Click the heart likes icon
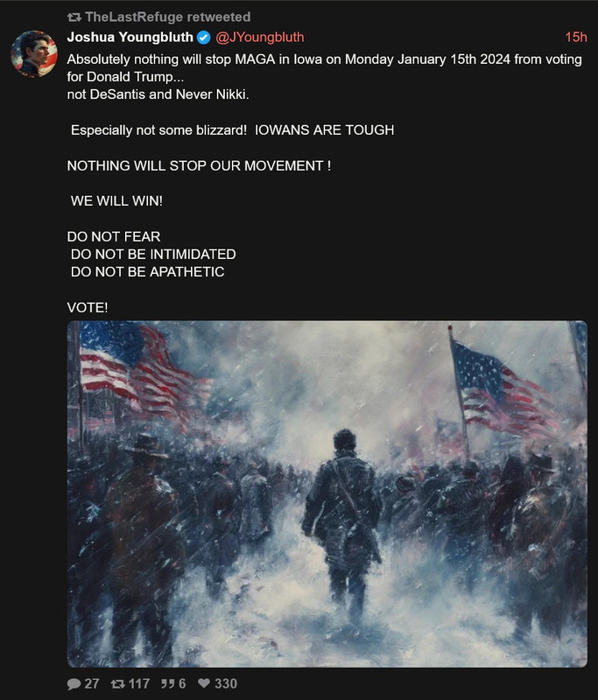The height and width of the screenshot is (700, 598). coord(204,683)
